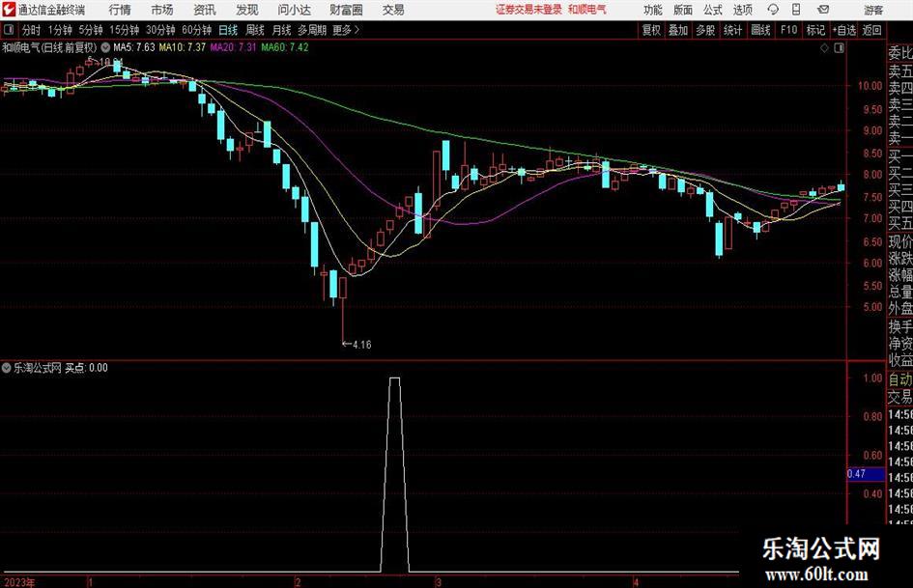Click the MA20: 7.31 indicator label
The height and width of the screenshot is (588, 913).
coord(234,47)
